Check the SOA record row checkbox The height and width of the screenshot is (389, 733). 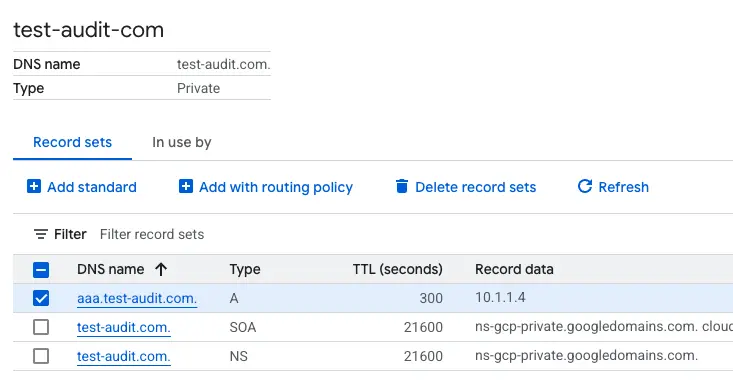click(x=41, y=327)
